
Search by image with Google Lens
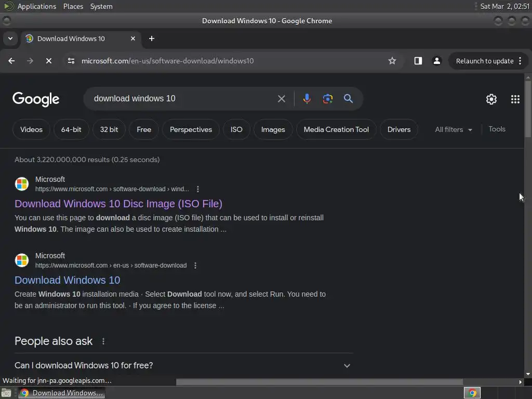tap(328, 99)
